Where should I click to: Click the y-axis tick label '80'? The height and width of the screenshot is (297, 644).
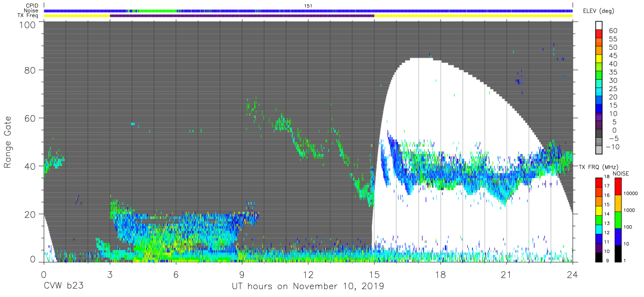coord(31,70)
